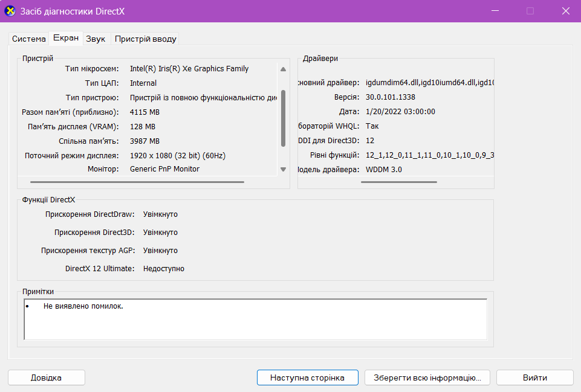Viewport: 581px width, 392px height.
Task: Go to the Пристрій вводу tab
Action: [x=146, y=39]
